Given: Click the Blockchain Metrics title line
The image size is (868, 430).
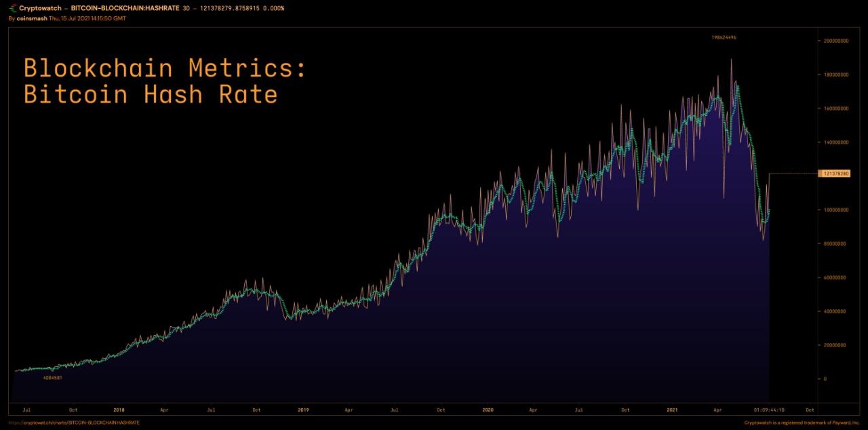Looking at the screenshot, I should click(165, 69).
